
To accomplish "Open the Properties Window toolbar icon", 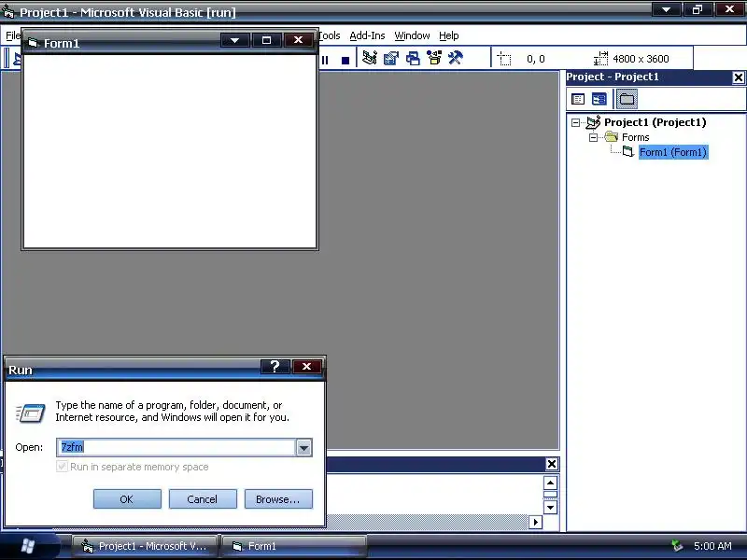I will 391,58.
